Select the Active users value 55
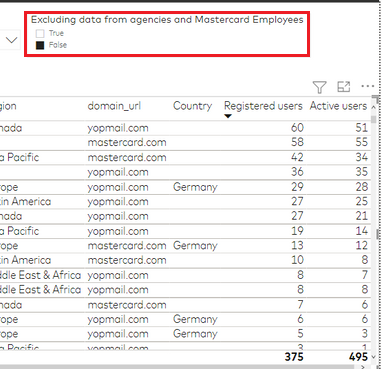Image resolution: width=382 pixels, height=371 pixels. (361, 143)
